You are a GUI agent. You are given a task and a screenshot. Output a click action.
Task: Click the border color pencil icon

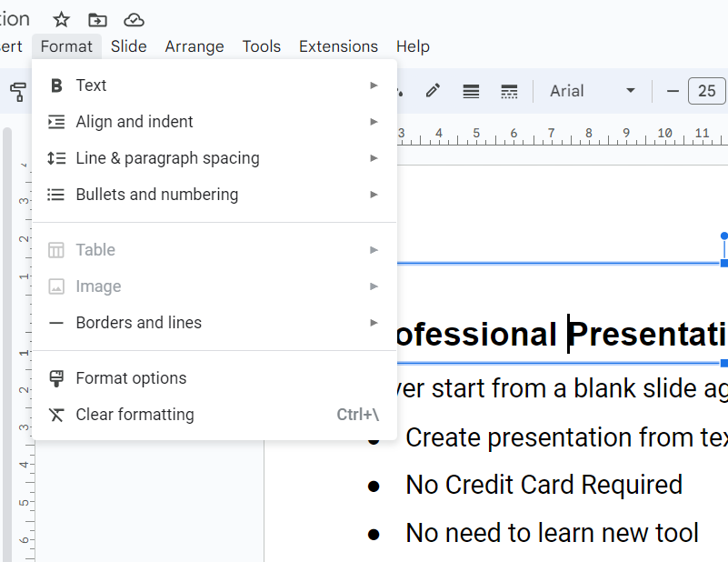[x=433, y=91]
